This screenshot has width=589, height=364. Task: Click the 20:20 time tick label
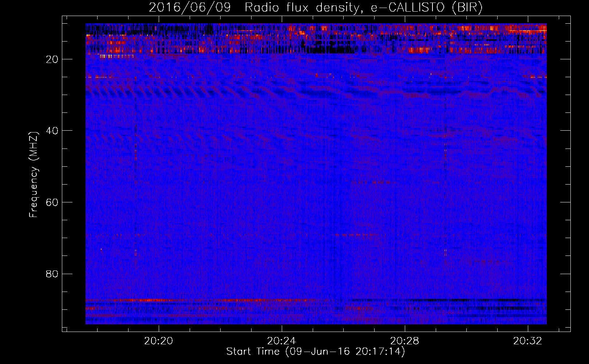point(158,341)
